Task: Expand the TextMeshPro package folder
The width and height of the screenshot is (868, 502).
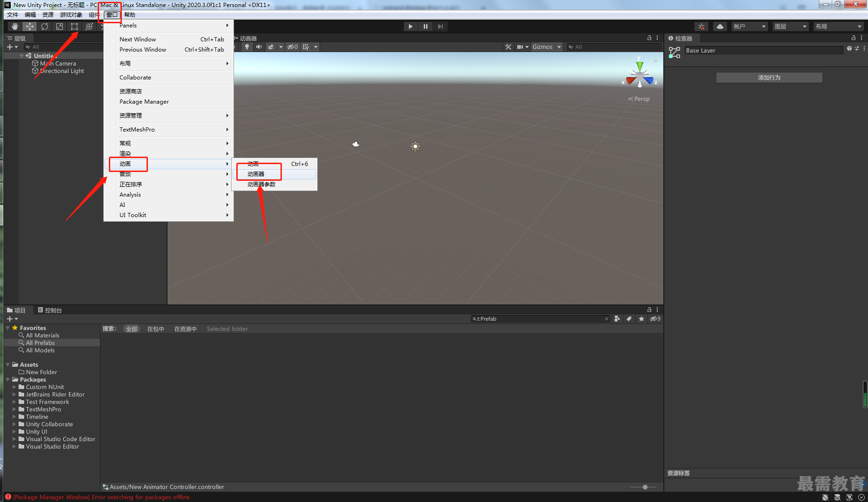Action: (x=14, y=410)
